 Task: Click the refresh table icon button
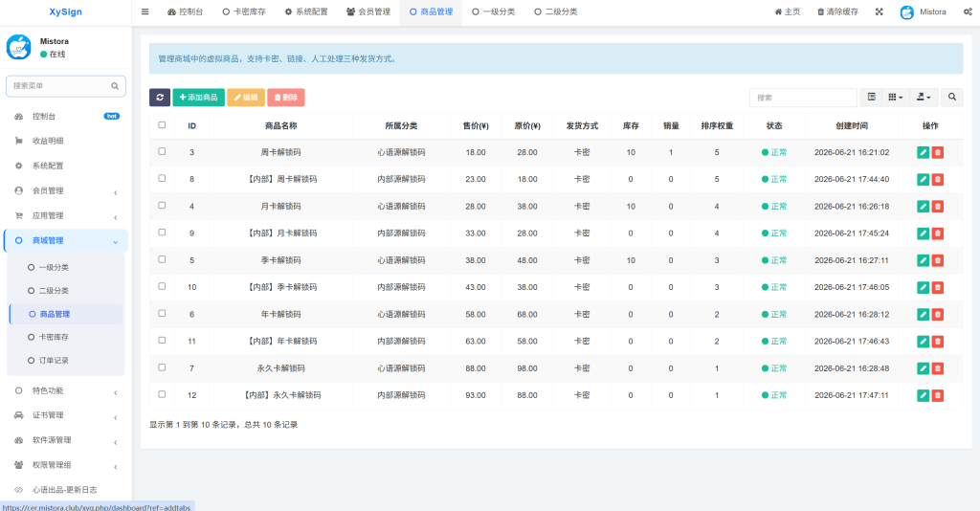[160, 98]
